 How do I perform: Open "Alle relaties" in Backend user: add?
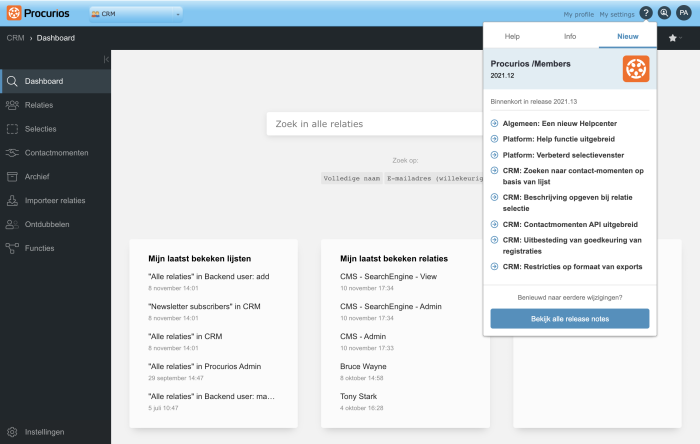click(x=208, y=276)
